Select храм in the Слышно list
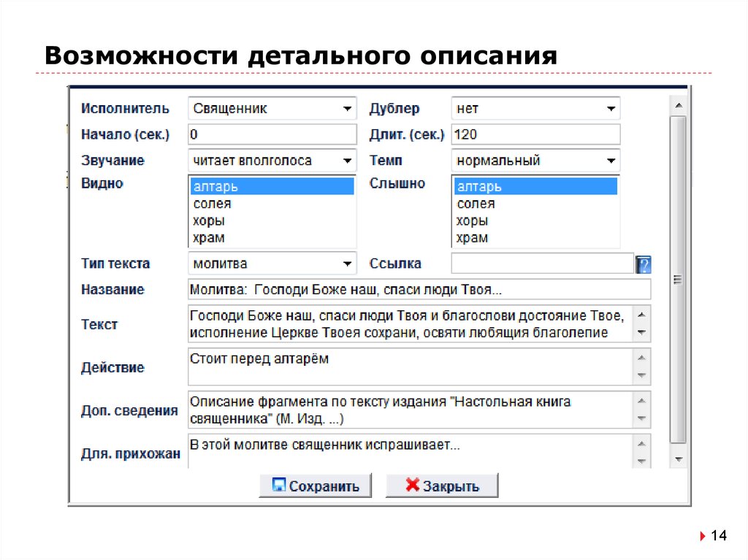The width and height of the screenshot is (748, 560). click(x=473, y=237)
